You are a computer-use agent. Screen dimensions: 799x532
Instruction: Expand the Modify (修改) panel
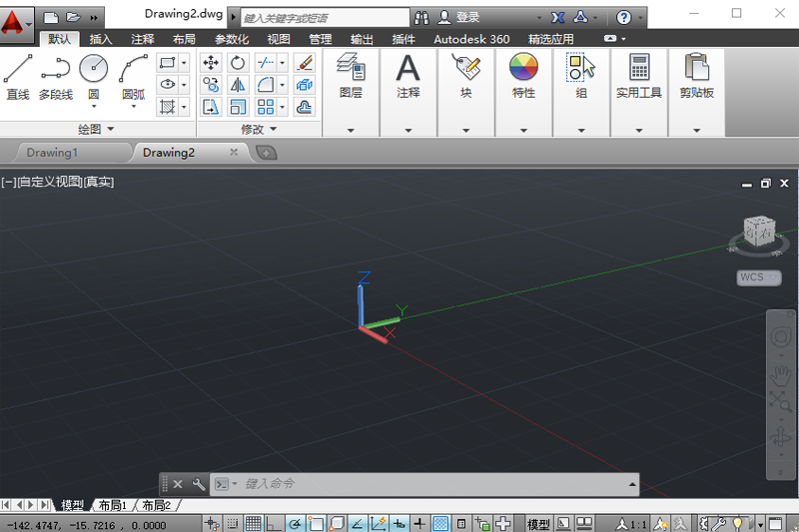259,130
